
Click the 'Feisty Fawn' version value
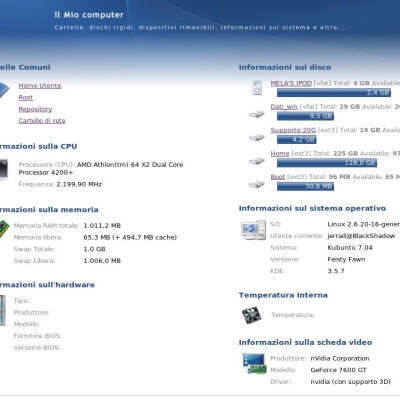tap(346, 259)
